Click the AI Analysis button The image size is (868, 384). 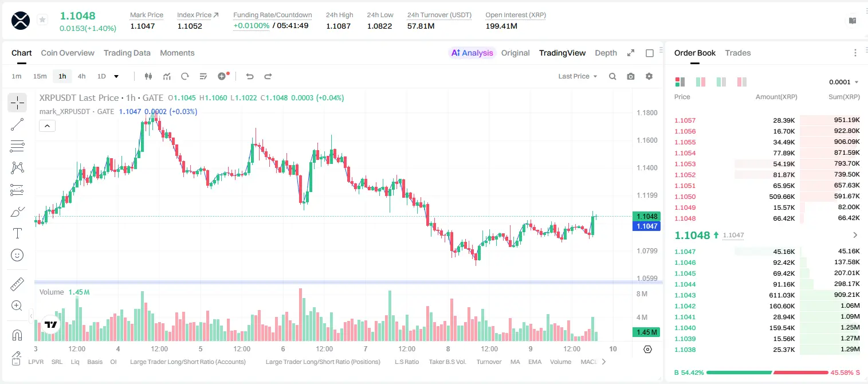coord(472,53)
